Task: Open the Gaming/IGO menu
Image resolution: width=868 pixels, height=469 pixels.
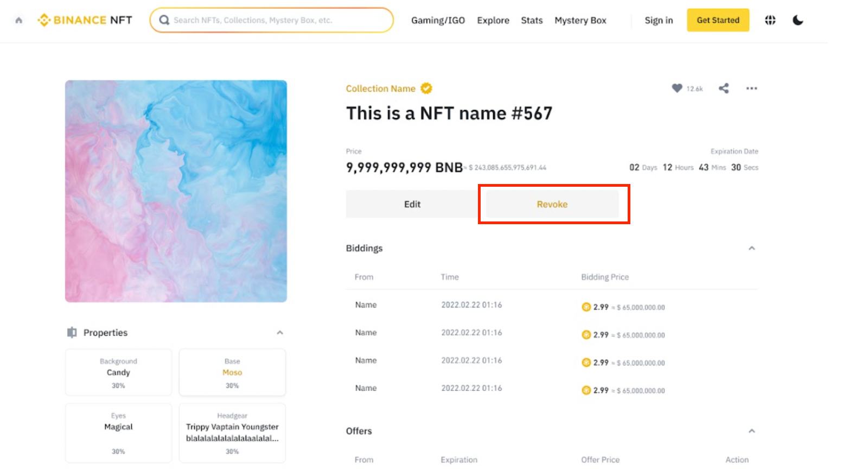Action: coord(438,20)
